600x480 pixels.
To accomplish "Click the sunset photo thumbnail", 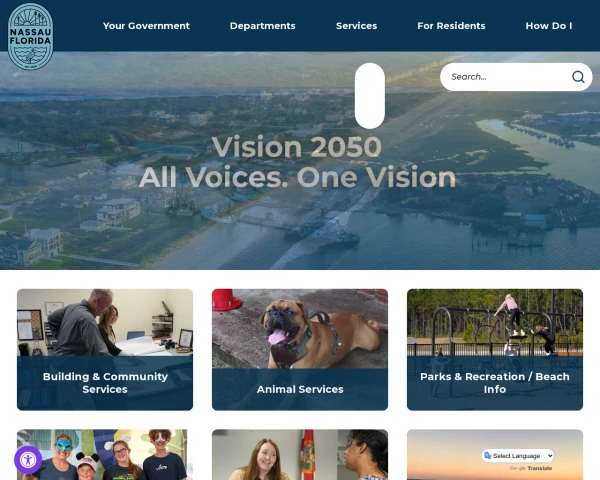I will coord(495,455).
